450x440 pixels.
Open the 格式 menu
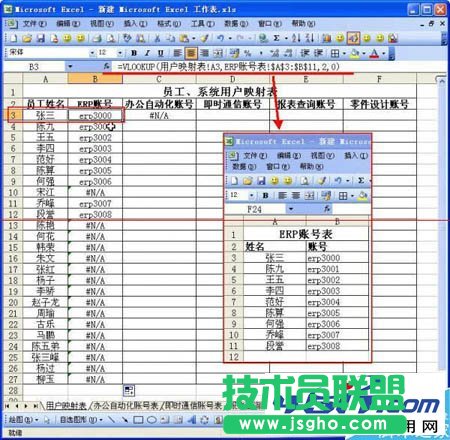click(x=169, y=24)
